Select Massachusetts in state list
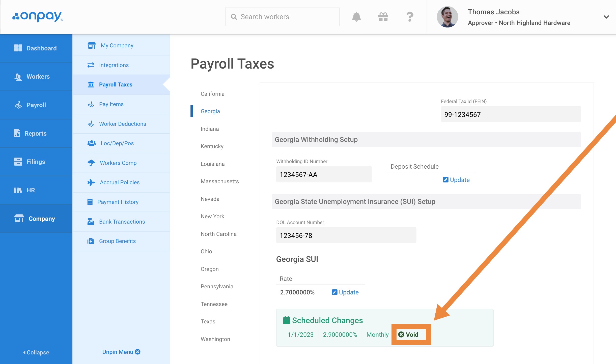 click(220, 181)
